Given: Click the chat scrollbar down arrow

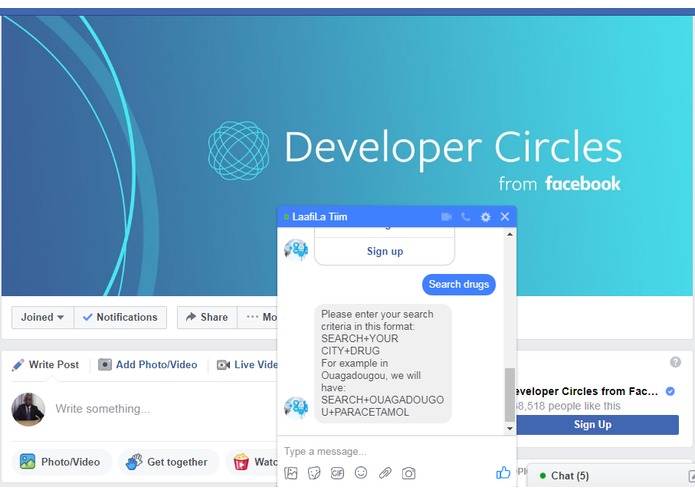Looking at the screenshot, I should [x=510, y=428].
